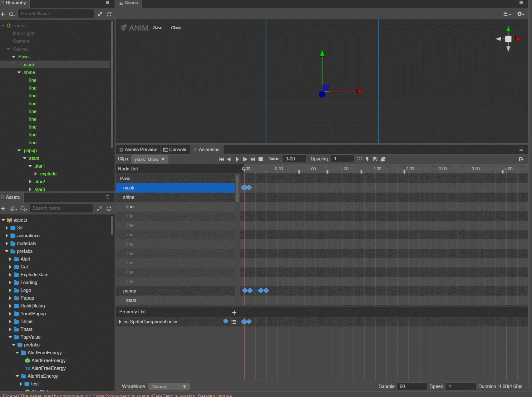Expand the star2 node in Hierarchy

[30, 182]
